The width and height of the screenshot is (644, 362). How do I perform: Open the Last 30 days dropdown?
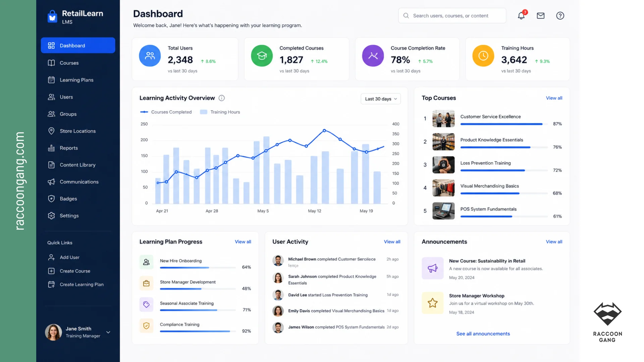click(x=381, y=99)
